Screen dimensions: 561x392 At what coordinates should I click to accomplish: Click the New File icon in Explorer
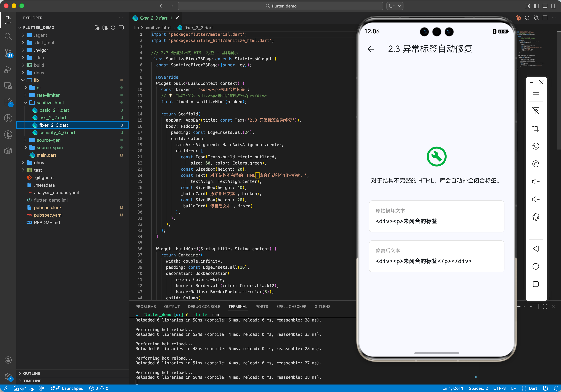coord(97,28)
